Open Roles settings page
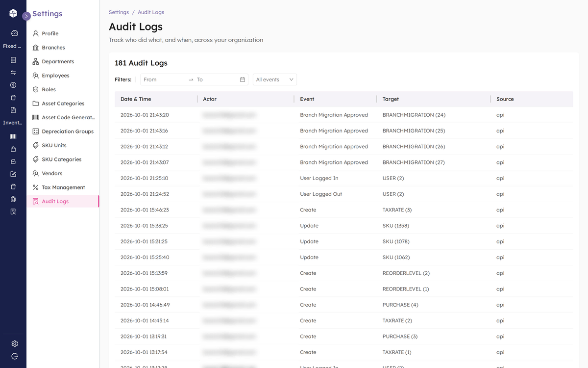This screenshot has height=368, width=588. click(x=63, y=89)
